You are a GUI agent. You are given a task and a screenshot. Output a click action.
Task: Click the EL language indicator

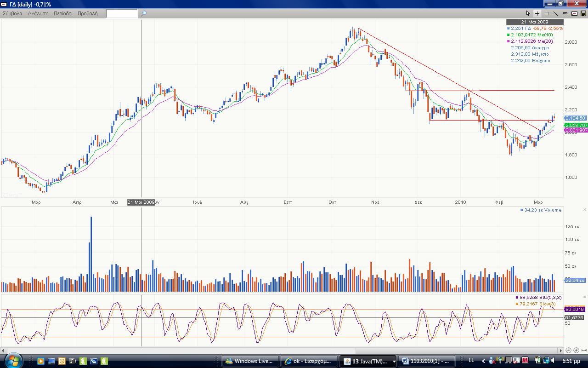point(471,361)
